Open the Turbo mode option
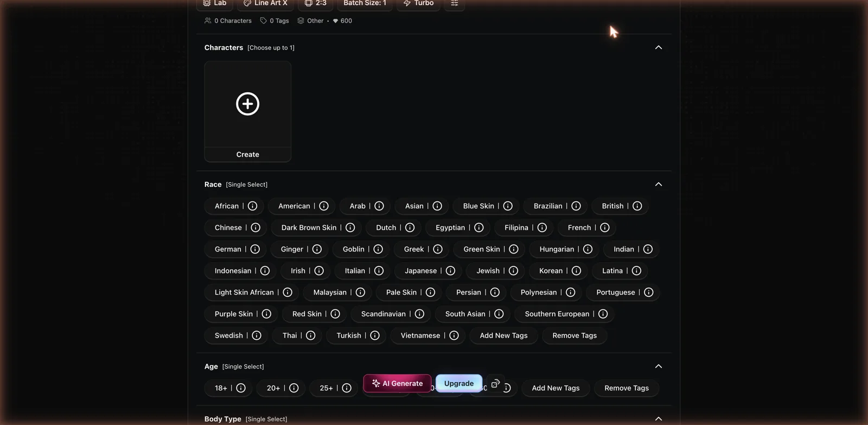The image size is (868, 425). coord(418,3)
